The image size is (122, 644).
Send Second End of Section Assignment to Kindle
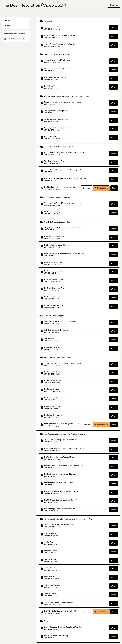pos(101,425)
